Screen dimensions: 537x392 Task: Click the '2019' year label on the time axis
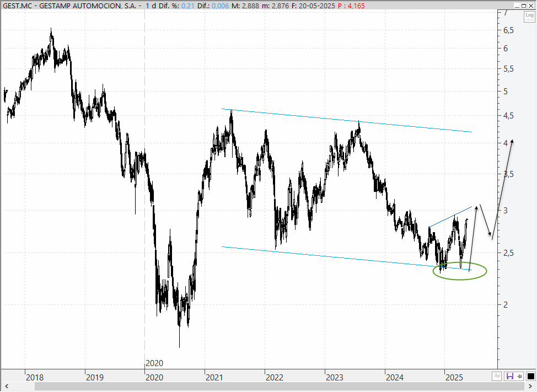tap(94, 377)
